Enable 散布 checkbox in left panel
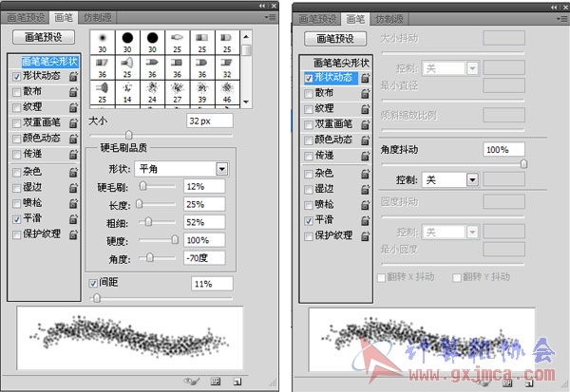570x392 pixels. point(16,92)
